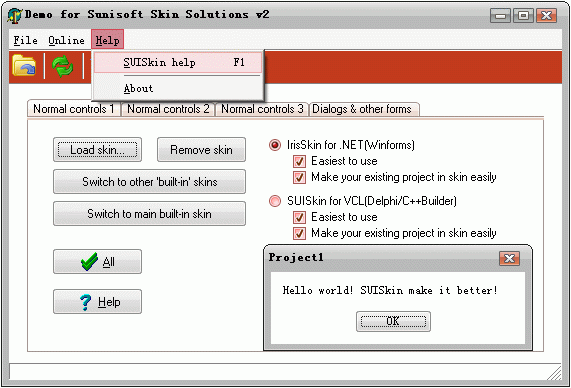The width and height of the screenshot is (571, 388).
Task: Click the Project1 dialog title
Action: tap(296, 258)
